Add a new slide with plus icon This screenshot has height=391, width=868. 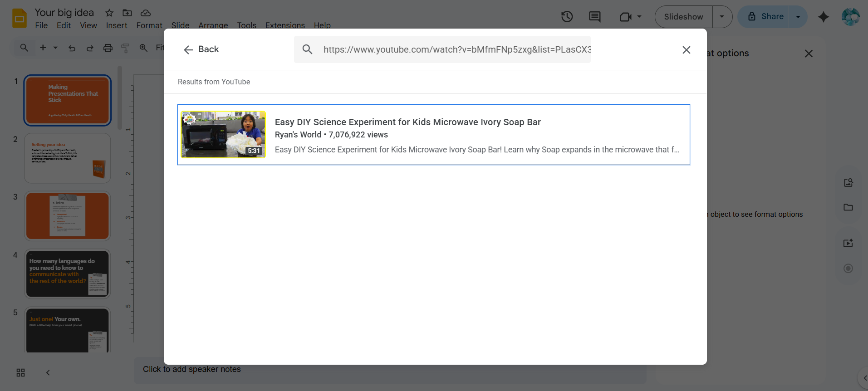(x=43, y=48)
